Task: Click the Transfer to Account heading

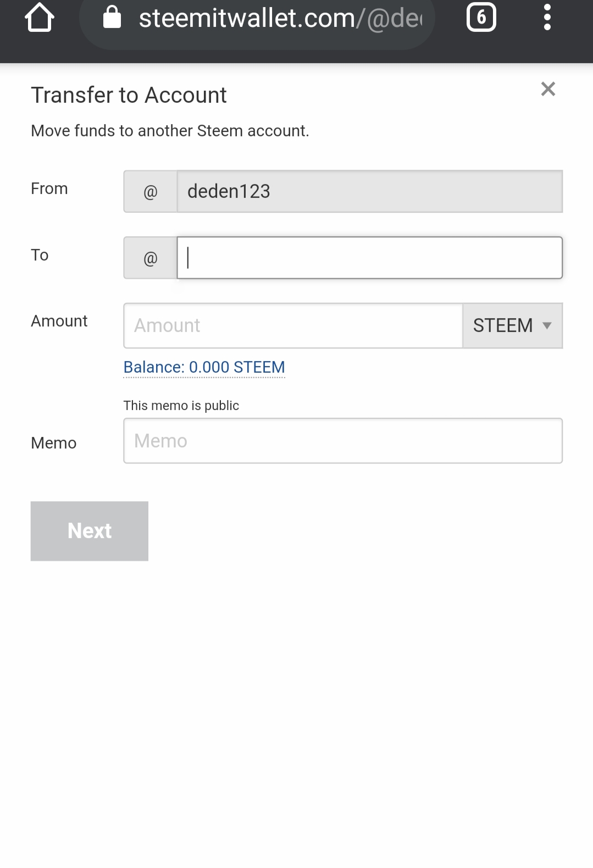Action: (129, 95)
